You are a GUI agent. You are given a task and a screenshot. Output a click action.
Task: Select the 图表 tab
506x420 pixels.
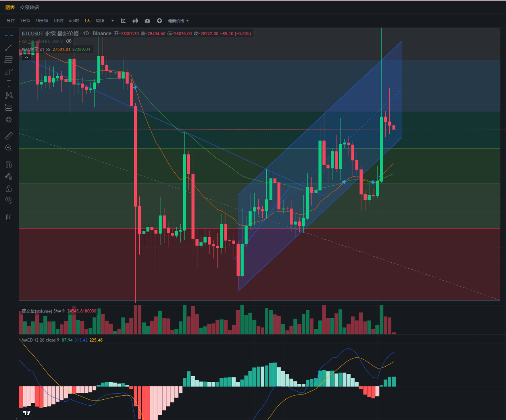tap(10, 7)
